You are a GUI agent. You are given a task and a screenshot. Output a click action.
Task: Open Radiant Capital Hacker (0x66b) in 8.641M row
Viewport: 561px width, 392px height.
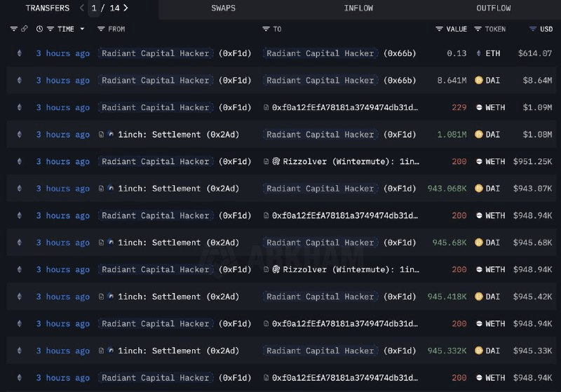(320, 80)
